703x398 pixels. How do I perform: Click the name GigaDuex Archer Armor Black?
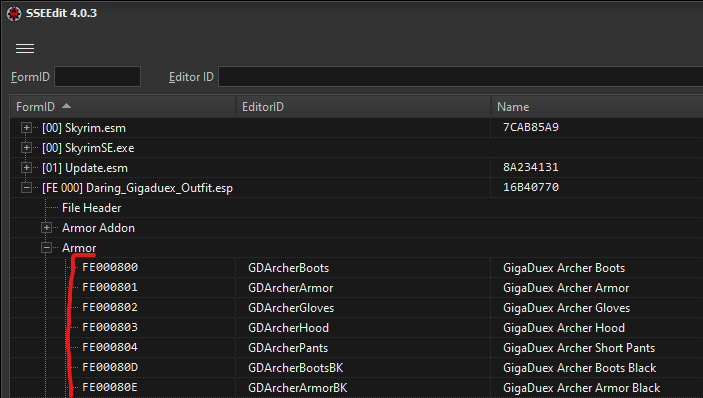point(581,388)
